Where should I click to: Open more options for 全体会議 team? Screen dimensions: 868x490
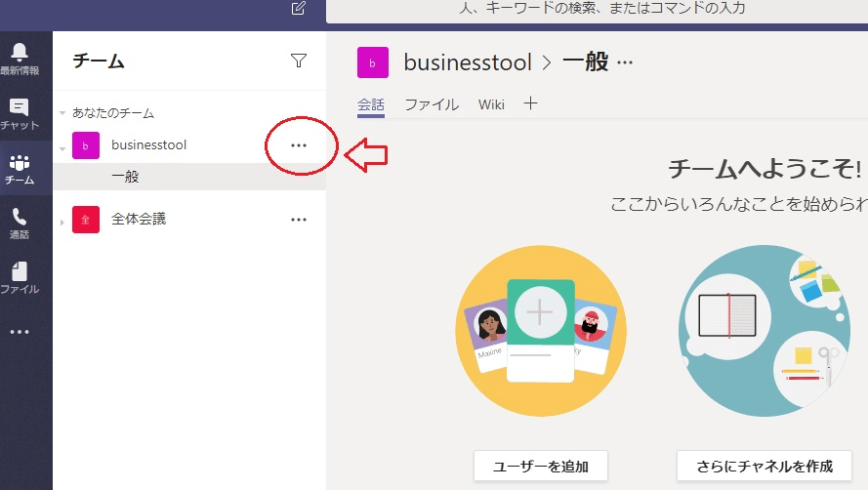[x=299, y=220]
